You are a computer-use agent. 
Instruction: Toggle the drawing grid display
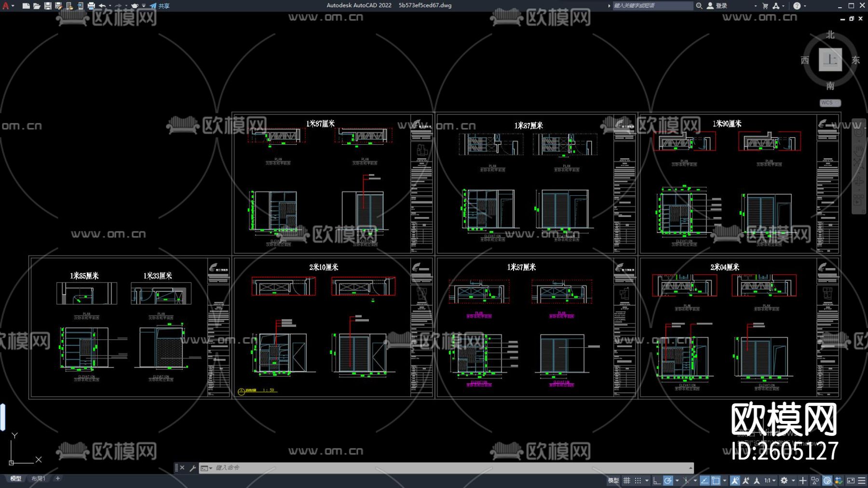click(627, 480)
